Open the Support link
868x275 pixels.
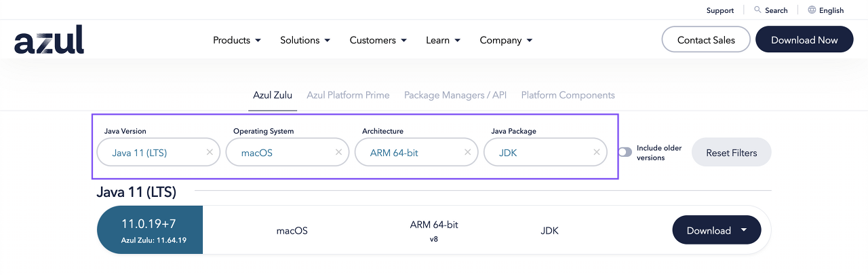click(719, 10)
